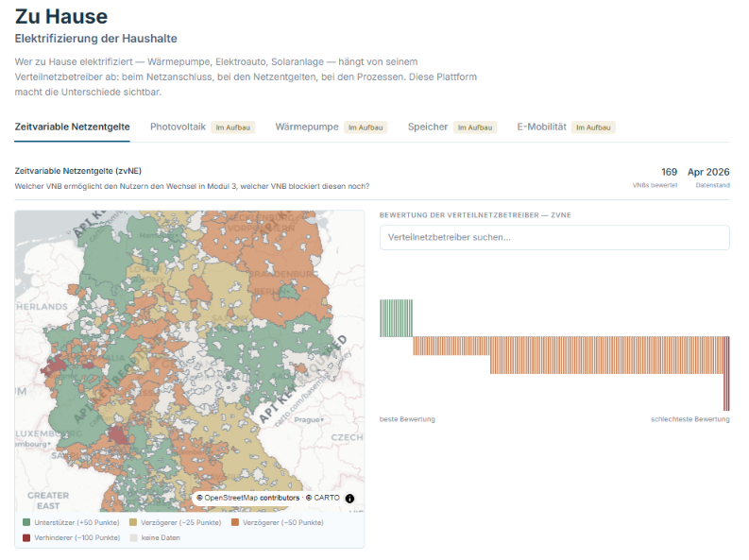Click the 'Im Aufbau' badge beside Photovoltaik
The width and height of the screenshot is (749, 560).
coord(233,127)
